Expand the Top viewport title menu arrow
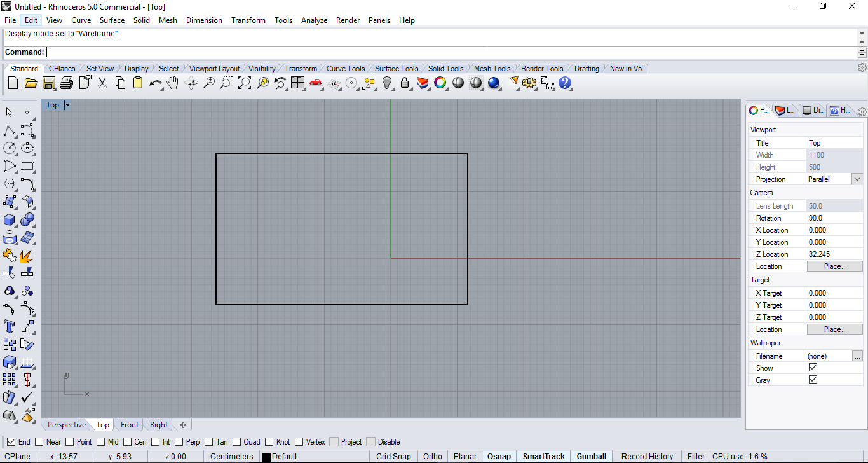 [67, 106]
